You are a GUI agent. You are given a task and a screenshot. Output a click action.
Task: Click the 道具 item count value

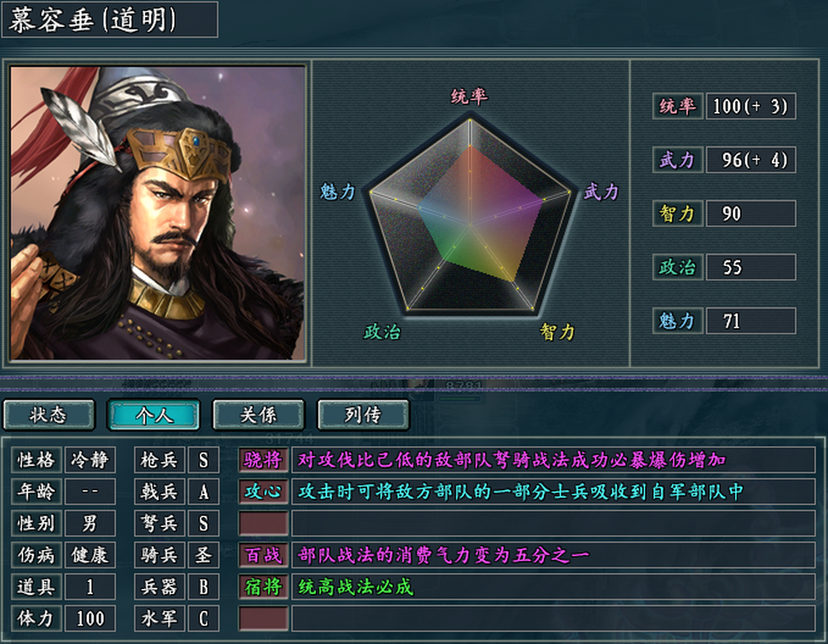[x=90, y=587]
